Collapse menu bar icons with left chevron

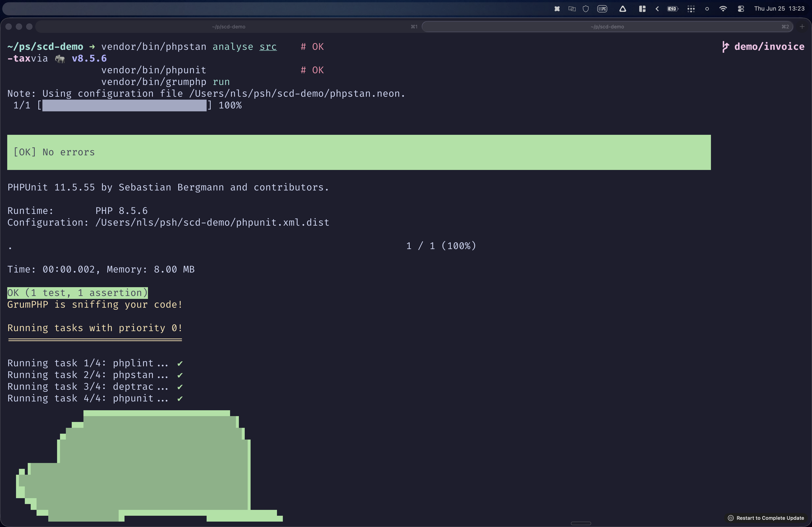click(x=657, y=9)
